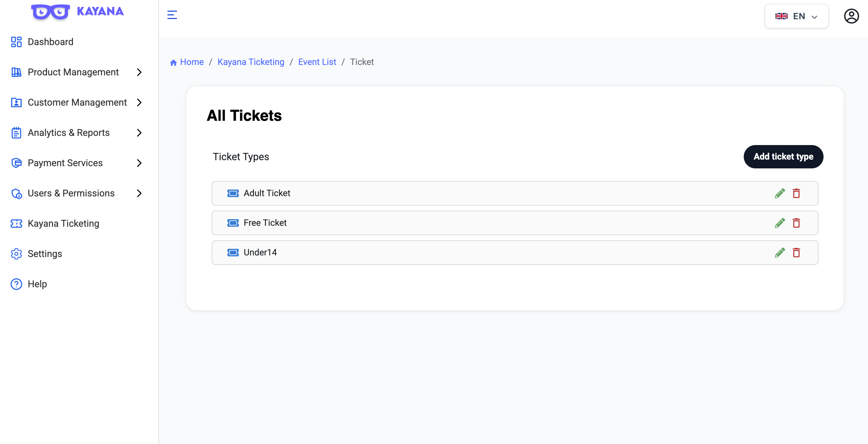Click the Kayana Ticketing ticket icon

click(x=16, y=223)
